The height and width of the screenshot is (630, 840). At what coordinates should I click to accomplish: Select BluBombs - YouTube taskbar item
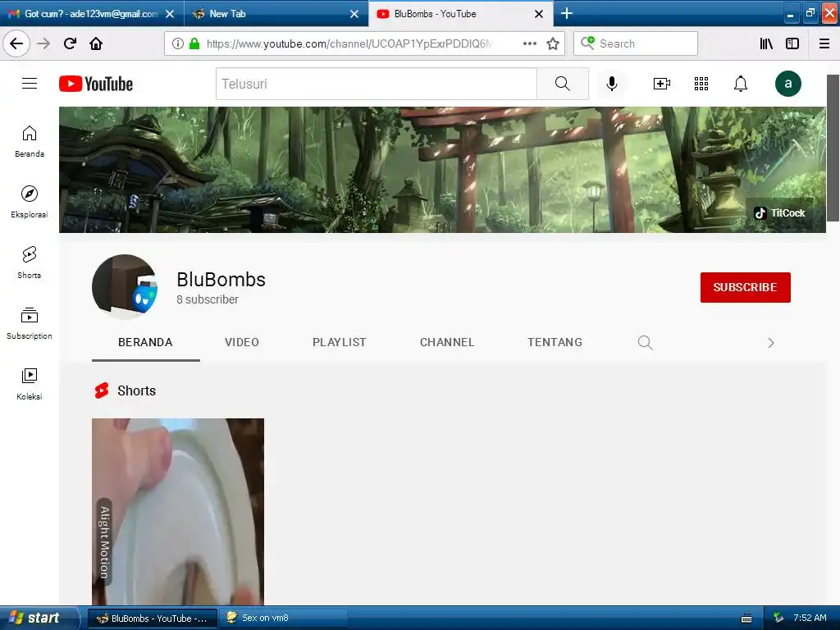[152, 619]
